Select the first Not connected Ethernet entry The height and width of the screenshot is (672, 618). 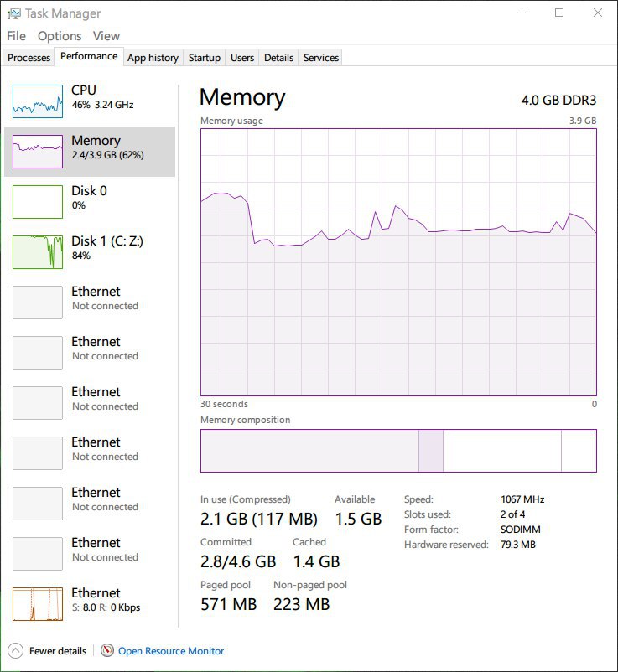(x=90, y=302)
